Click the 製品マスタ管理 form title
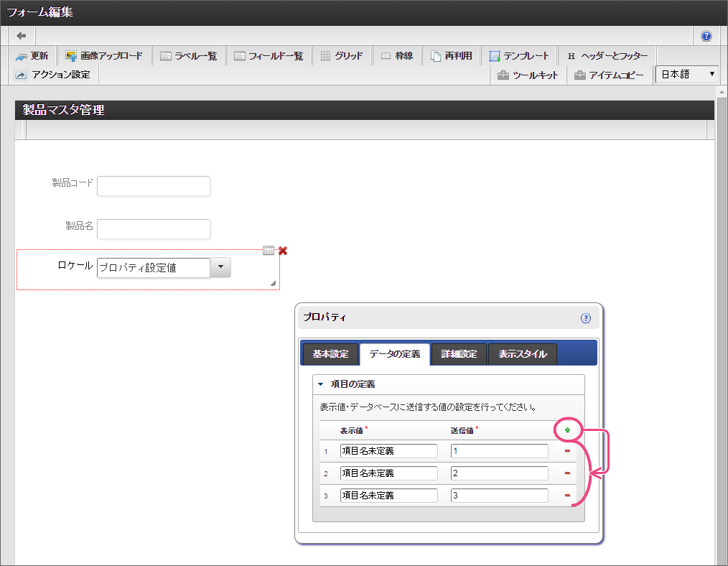This screenshot has width=728, height=566. point(63,110)
